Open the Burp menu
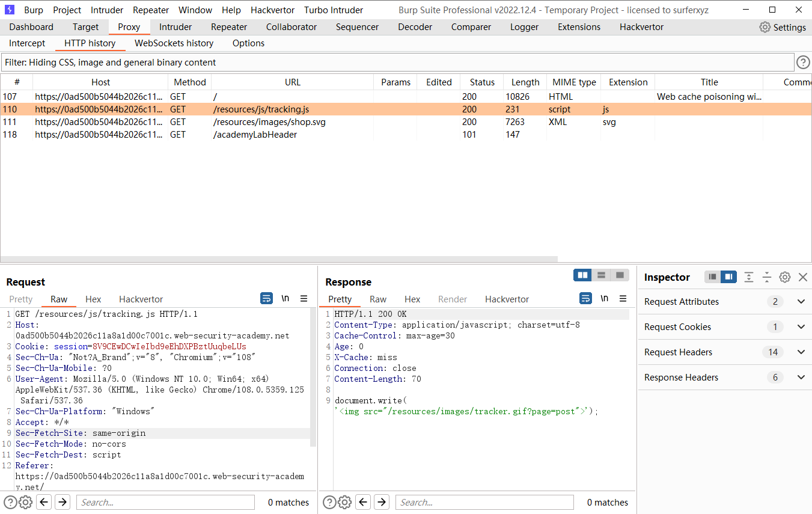This screenshot has width=812, height=514. [x=34, y=10]
